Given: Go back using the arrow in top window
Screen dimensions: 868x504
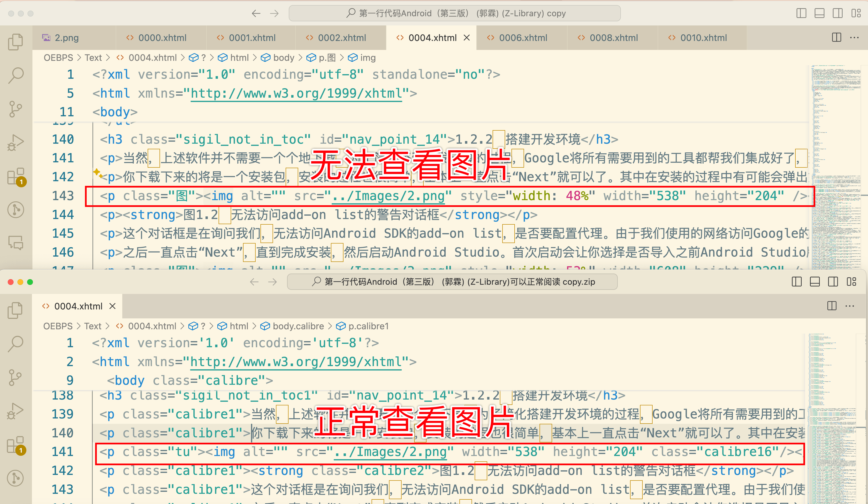Looking at the screenshot, I should (x=256, y=13).
